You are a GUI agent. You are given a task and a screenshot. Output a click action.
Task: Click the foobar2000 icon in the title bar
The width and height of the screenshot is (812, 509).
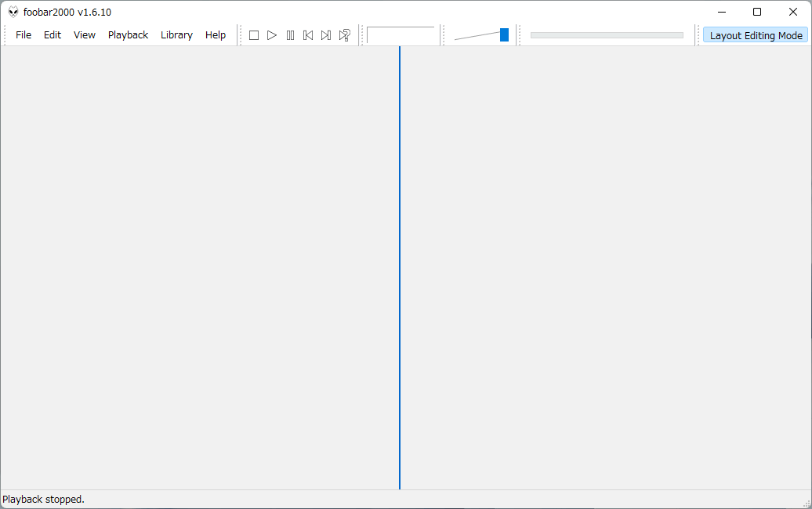tap(13, 12)
